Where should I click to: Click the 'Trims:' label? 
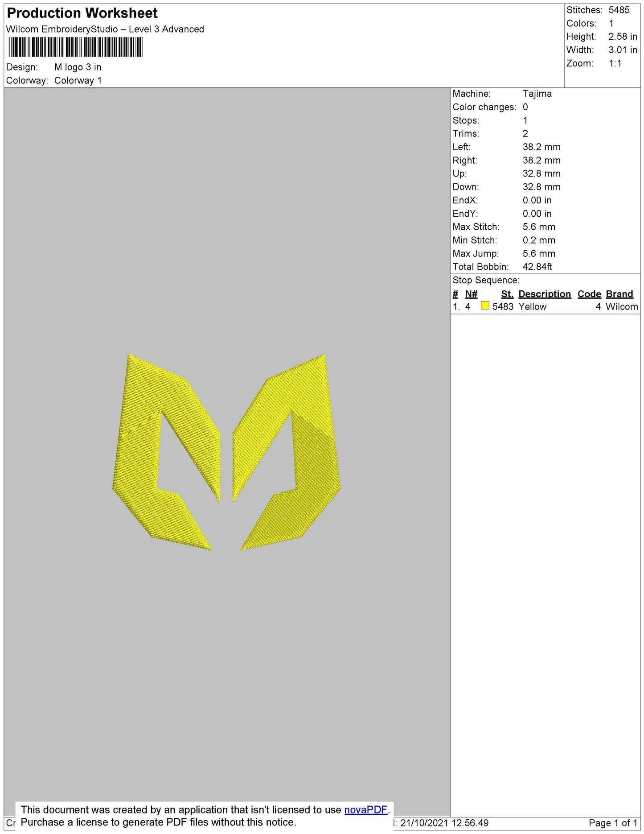click(466, 133)
